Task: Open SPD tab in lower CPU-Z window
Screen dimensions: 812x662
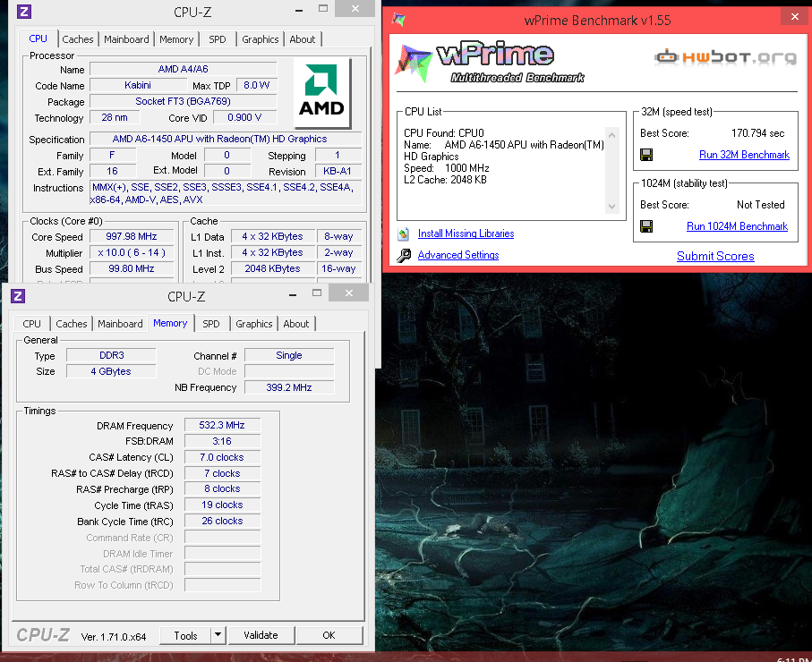Action: coord(210,324)
